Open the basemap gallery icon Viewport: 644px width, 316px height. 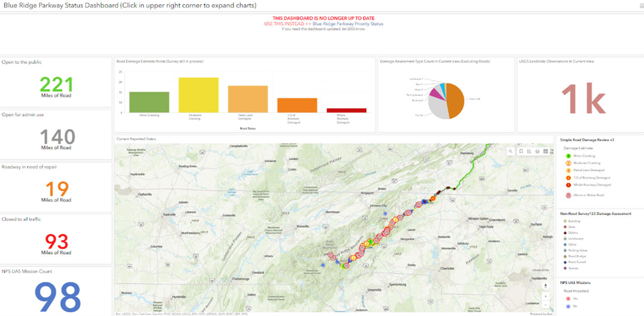click(x=537, y=151)
